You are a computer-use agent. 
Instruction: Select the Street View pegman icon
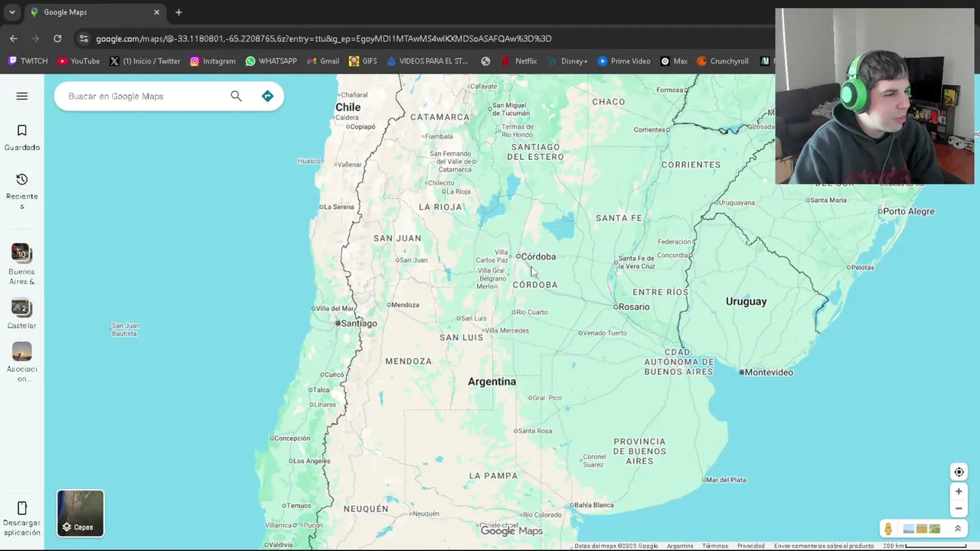888,529
